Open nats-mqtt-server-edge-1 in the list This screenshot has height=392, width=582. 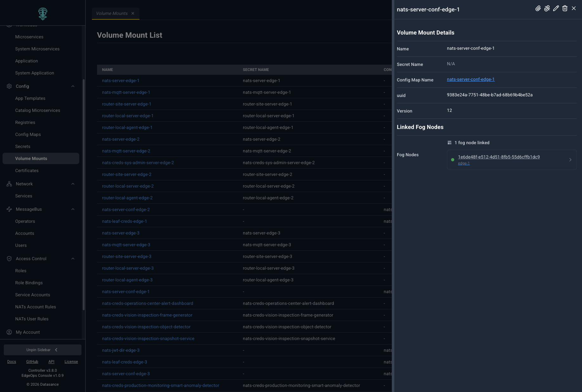[126, 92]
